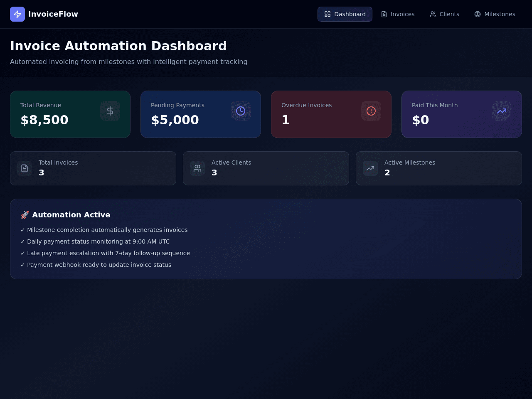Click the alert icon in Overdue Invoices
The width and height of the screenshot is (532, 399).
click(x=371, y=111)
